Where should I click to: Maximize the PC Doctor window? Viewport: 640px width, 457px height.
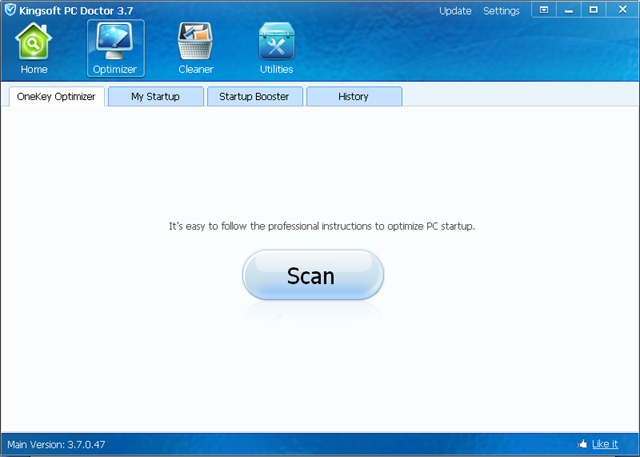(x=593, y=10)
